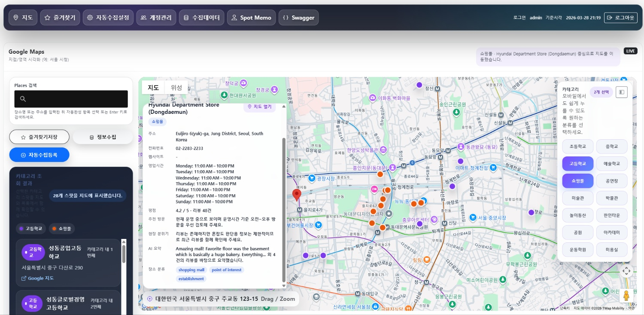Viewport: 644px width, 315px height.
Task: Click the 부건어물시장 cart icon on the map
Action: (x=318, y=225)
